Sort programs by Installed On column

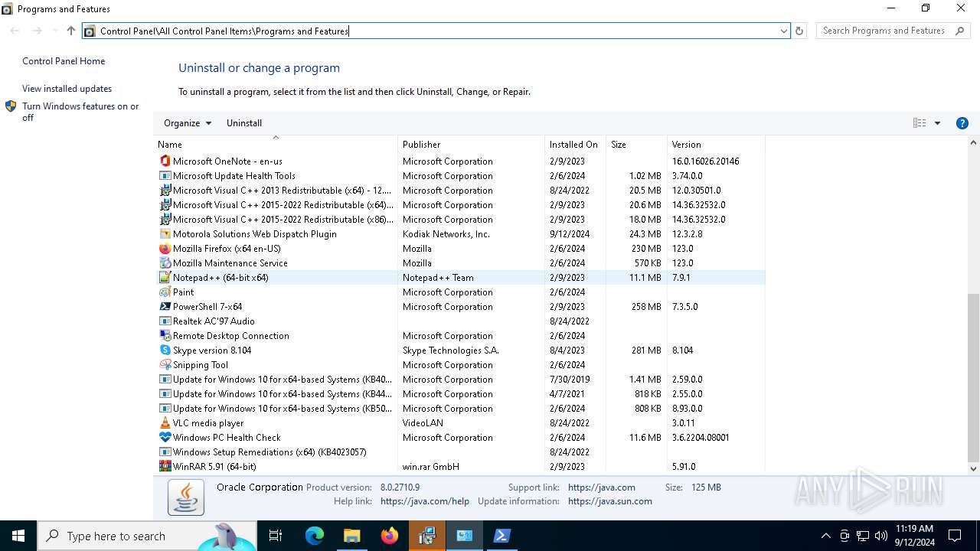pos(573,145)
